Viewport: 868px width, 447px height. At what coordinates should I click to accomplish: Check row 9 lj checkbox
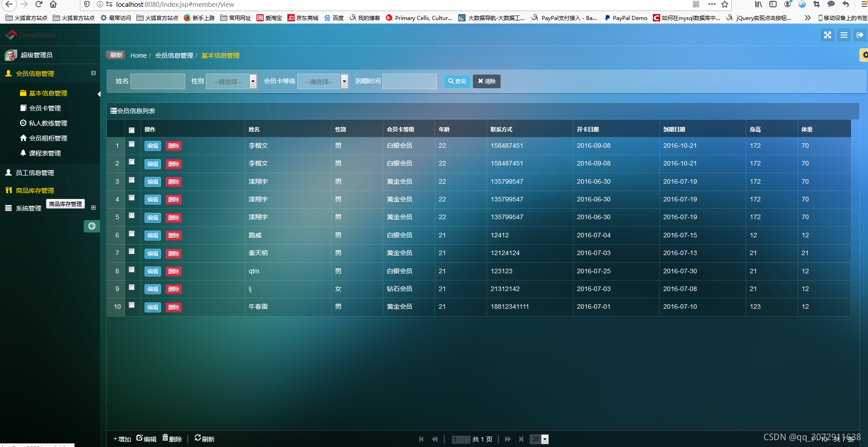pos(131,287)
